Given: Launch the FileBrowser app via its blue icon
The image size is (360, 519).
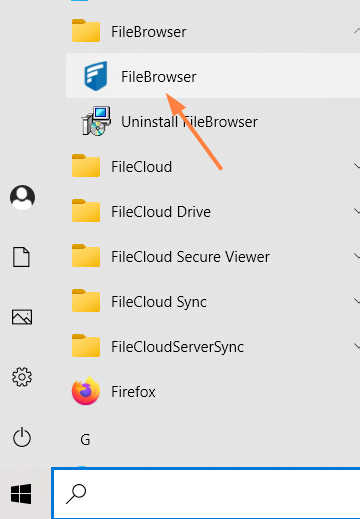Looking at the screenshot, I should tap(96, 76).
